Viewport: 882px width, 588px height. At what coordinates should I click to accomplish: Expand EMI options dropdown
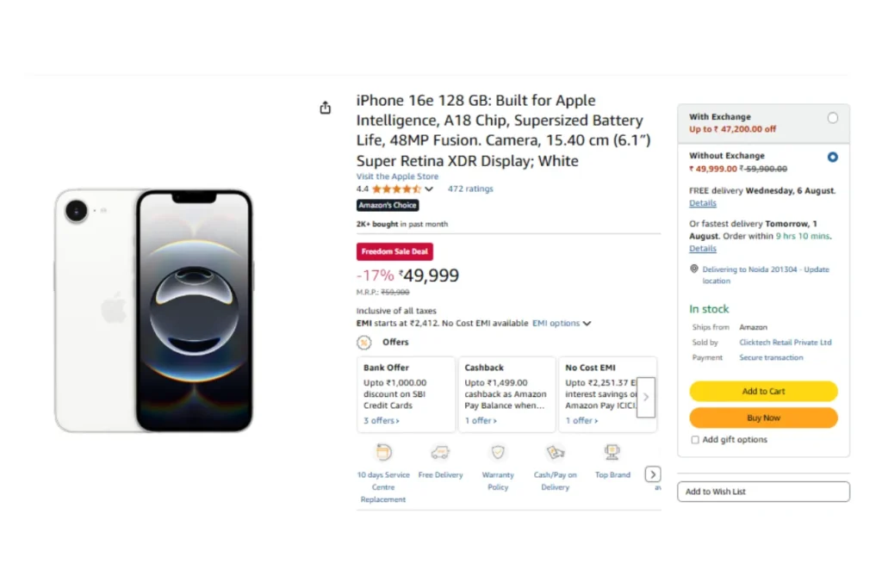562,323
